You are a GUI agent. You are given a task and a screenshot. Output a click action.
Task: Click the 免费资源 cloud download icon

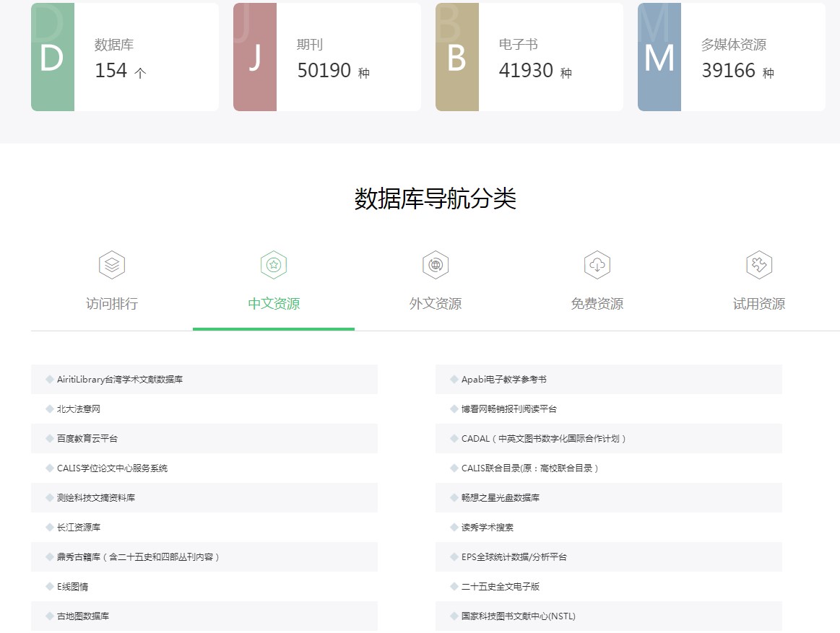597,265
